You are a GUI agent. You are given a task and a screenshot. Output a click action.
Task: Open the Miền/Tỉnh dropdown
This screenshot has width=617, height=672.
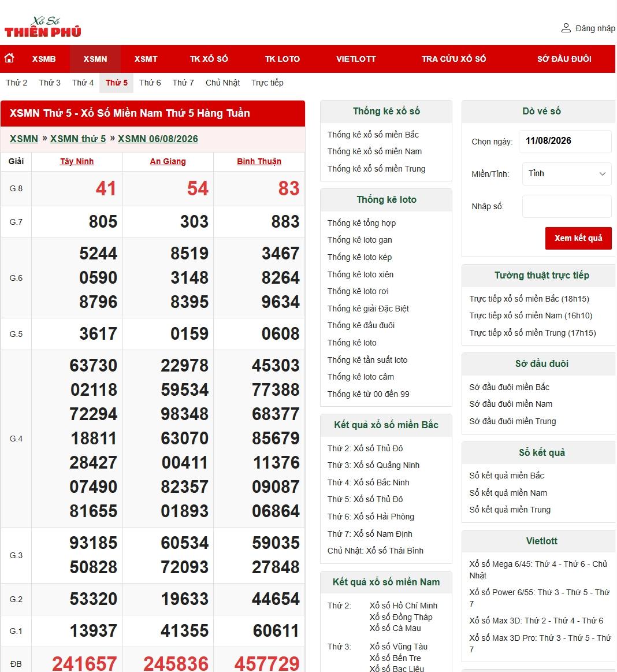(x=566, y=173)
